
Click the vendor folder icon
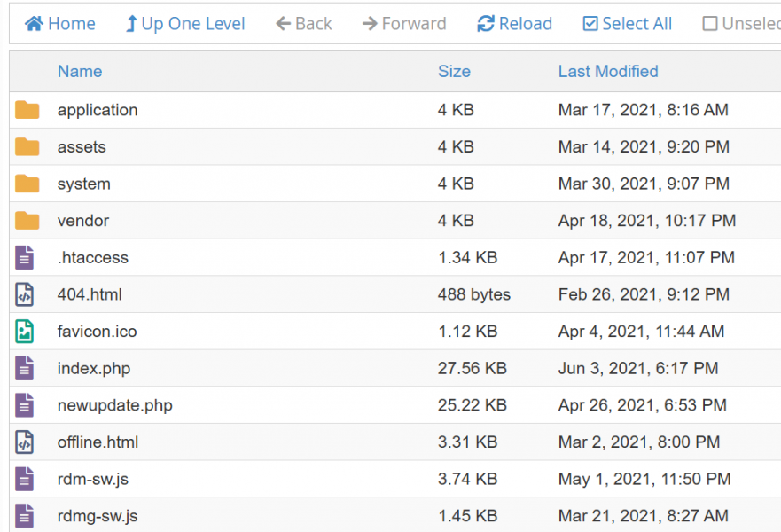[x=27, y=221]
